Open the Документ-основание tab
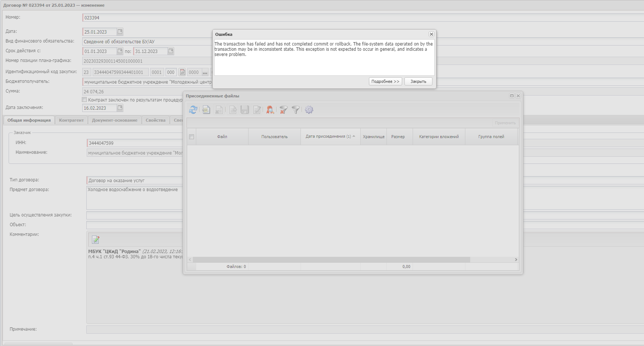The height and width of the screenshot is (346, 644). tap(114, 120)
